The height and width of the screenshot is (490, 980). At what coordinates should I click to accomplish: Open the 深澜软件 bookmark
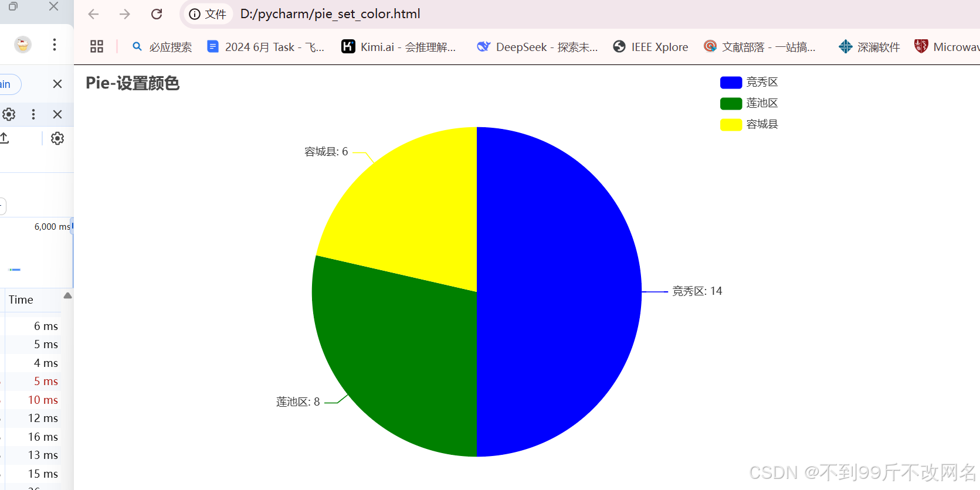[869, 47]
